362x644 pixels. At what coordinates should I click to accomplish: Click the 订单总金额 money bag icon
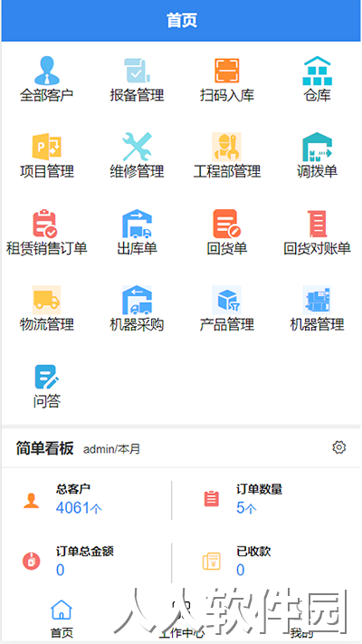point(31,562)
